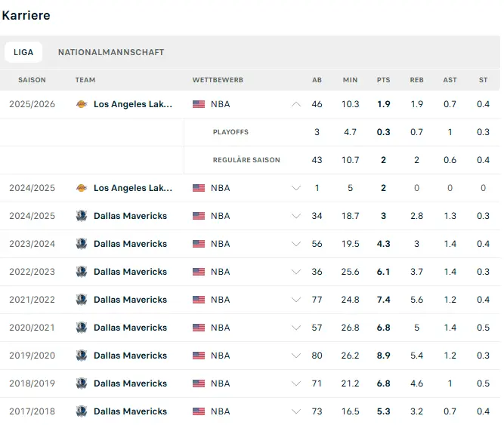Open Los Angeles Lakers 2025/2026 team link

(133, 104)
